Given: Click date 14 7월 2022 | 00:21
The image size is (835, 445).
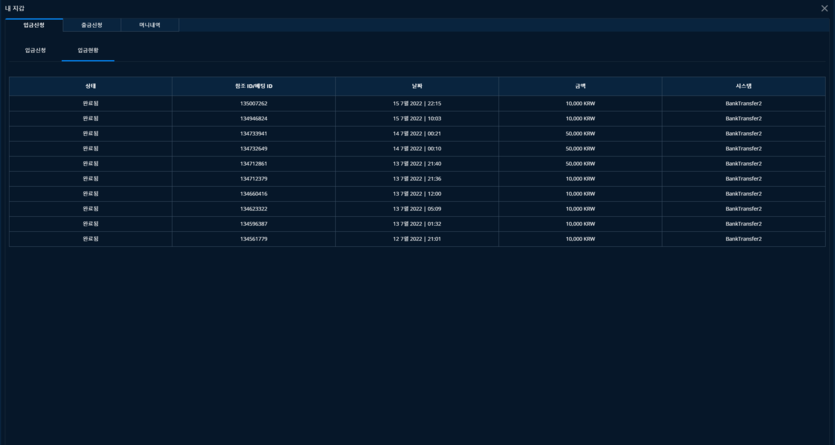Looking at the screenshot, I should (x=417, y=134).
